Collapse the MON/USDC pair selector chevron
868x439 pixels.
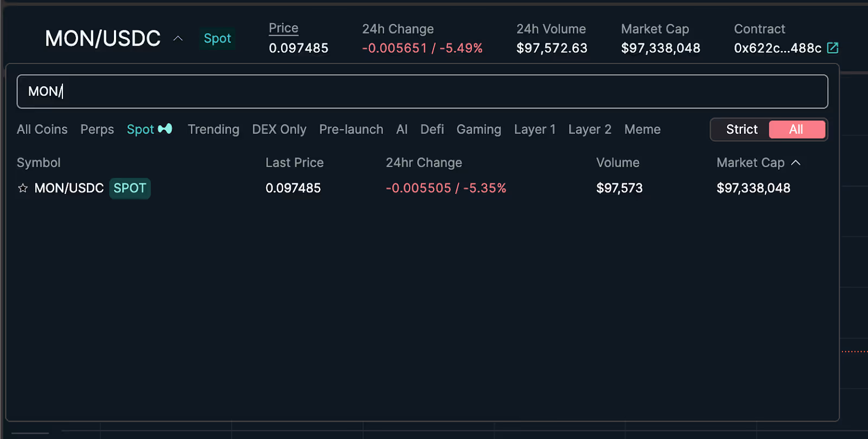click(x=178, y=38)
